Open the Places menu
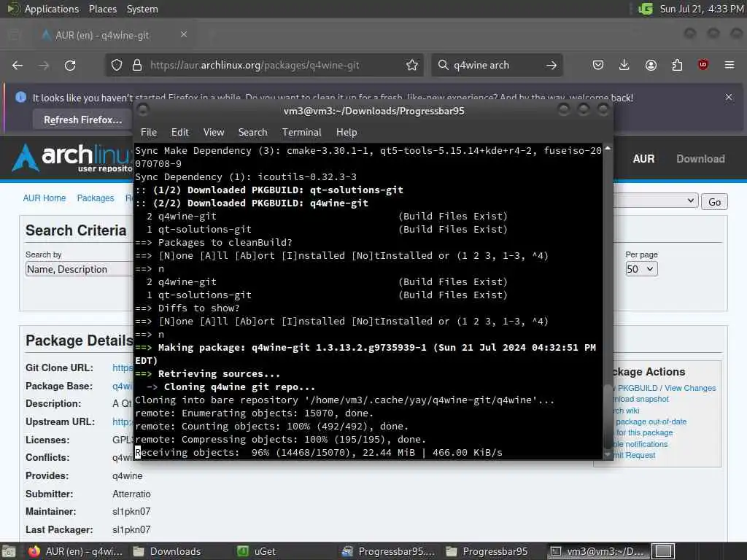This screenshot has width=747, height=560. [102, 9]
